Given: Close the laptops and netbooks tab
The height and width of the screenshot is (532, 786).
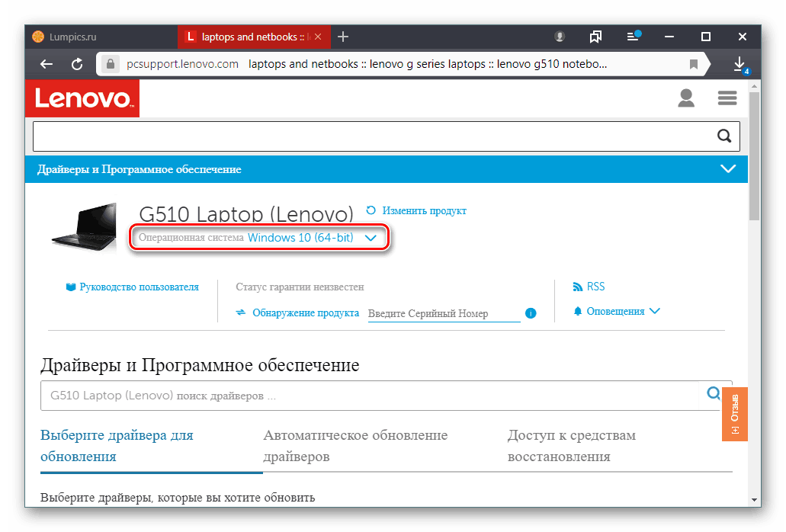Looking at the screenshot, I should pos(318,37).
